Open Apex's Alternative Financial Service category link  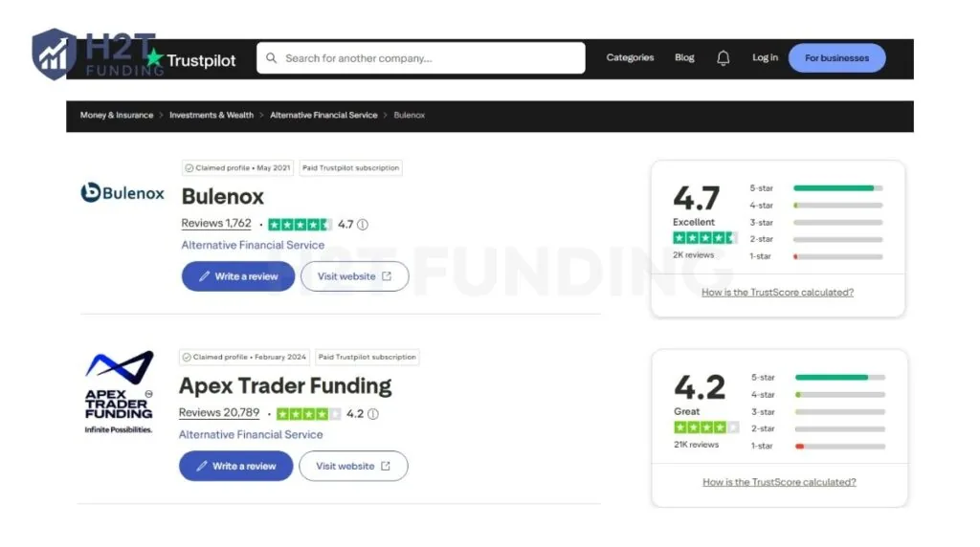coord(251,434)
